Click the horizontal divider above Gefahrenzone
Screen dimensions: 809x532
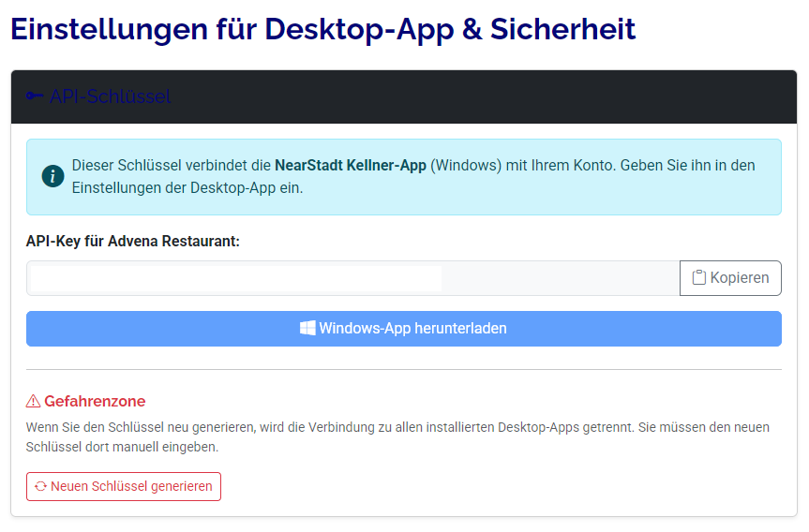pyautogui.click(x=403, y=369)
